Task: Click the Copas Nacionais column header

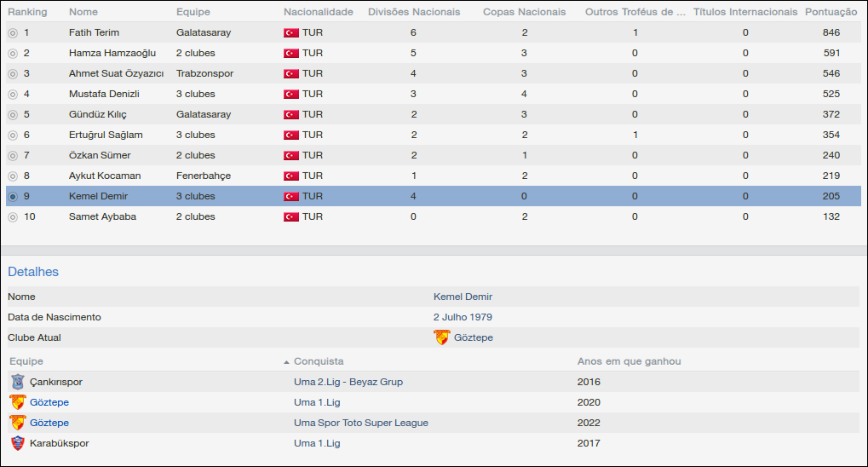Action: [524, 12]
